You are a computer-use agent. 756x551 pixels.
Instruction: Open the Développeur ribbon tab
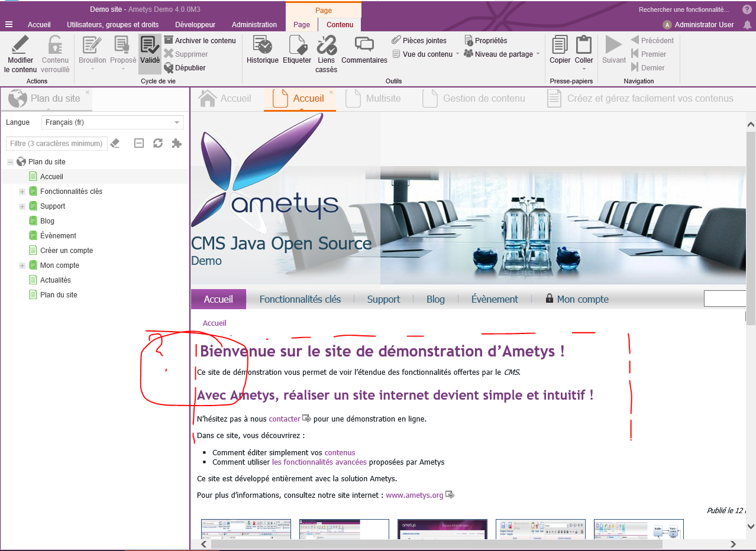tap(195, 24)
